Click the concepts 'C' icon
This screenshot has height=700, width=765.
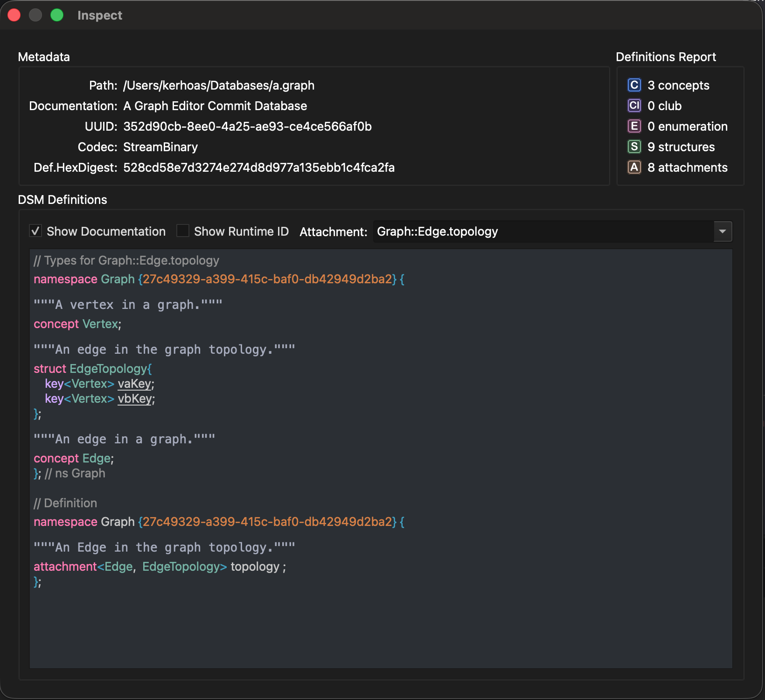click(634, 85)
